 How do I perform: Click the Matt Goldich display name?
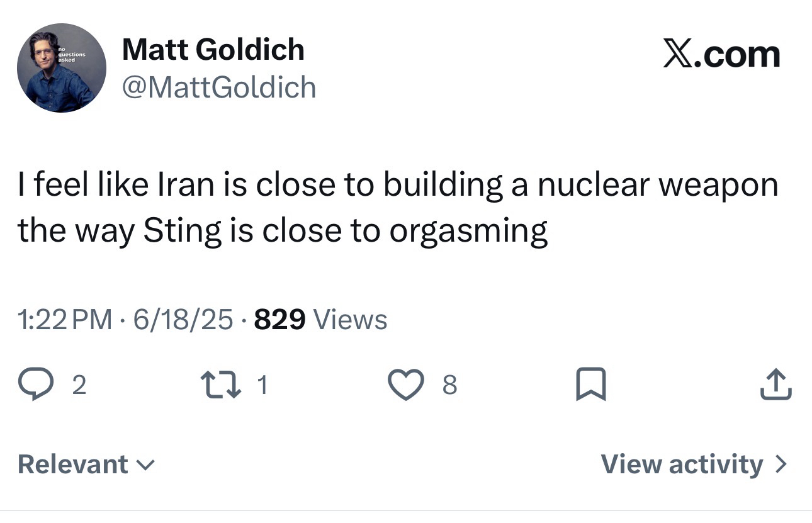[213, 50]
